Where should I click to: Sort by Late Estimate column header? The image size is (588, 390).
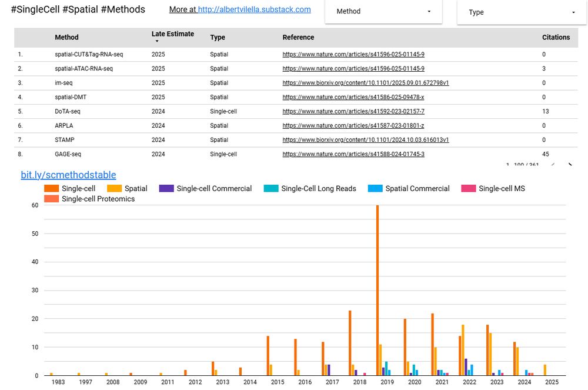172,34
